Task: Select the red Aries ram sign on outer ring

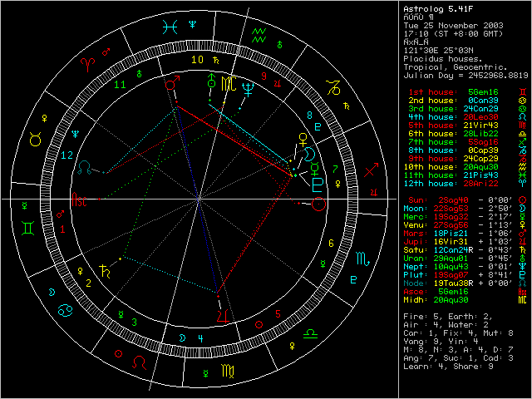Action: pos(87,65)
